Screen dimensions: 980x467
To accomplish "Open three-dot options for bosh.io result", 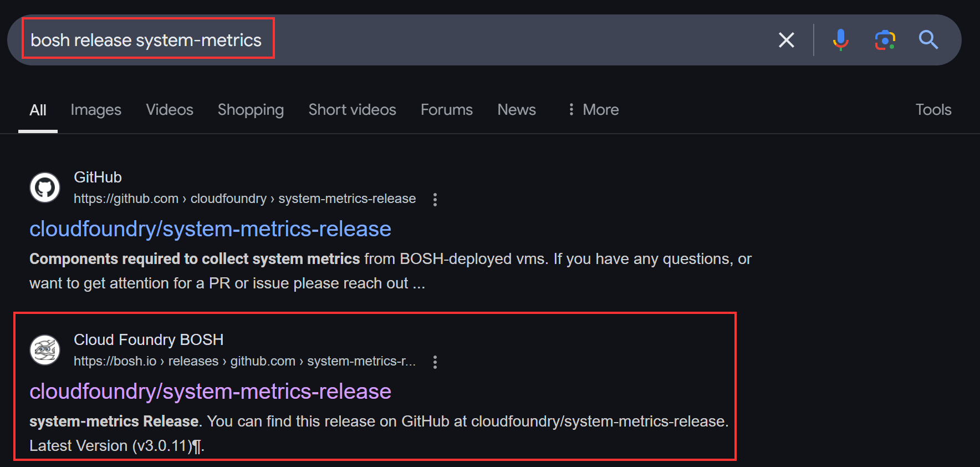I will [x=435, y=362].
